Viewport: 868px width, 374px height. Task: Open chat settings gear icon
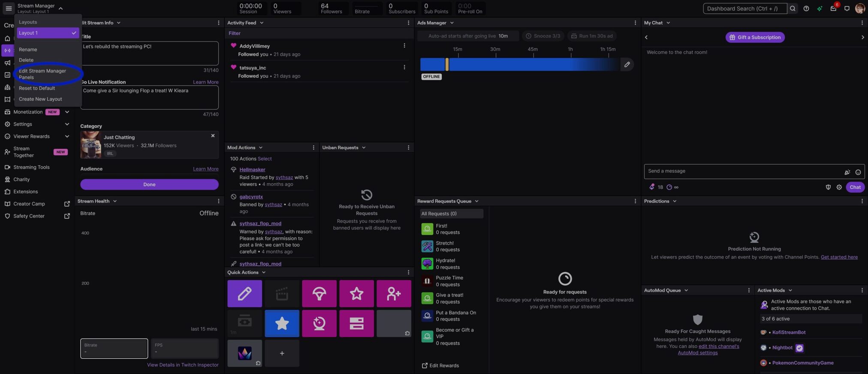coord(839,187)
